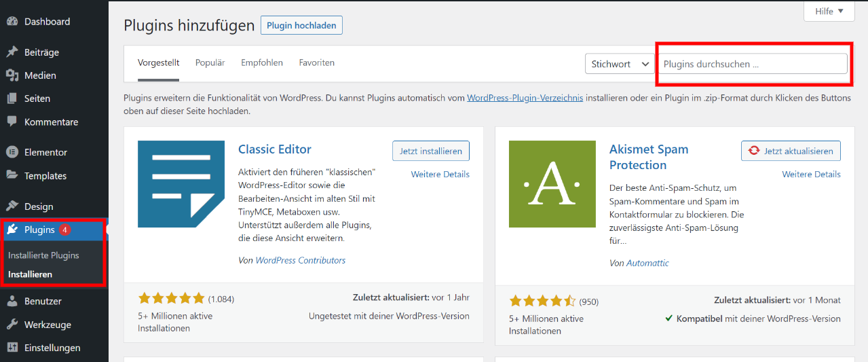Viewport: 868px width, 362px height.
Task: Click the Medien sidebar icon
Action: (x=12, y=75)
